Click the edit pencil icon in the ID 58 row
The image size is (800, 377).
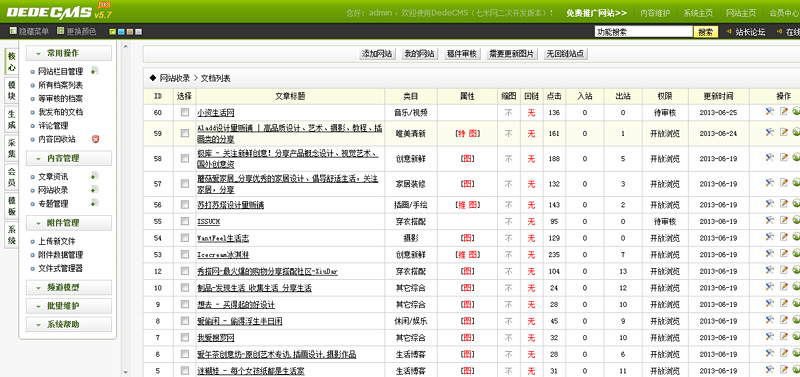coord(784,158)
